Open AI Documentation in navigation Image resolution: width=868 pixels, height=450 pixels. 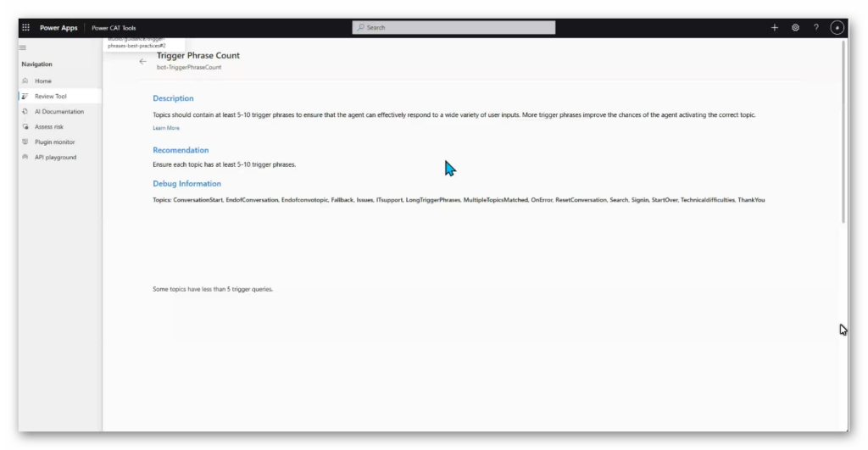coord(60,111)
